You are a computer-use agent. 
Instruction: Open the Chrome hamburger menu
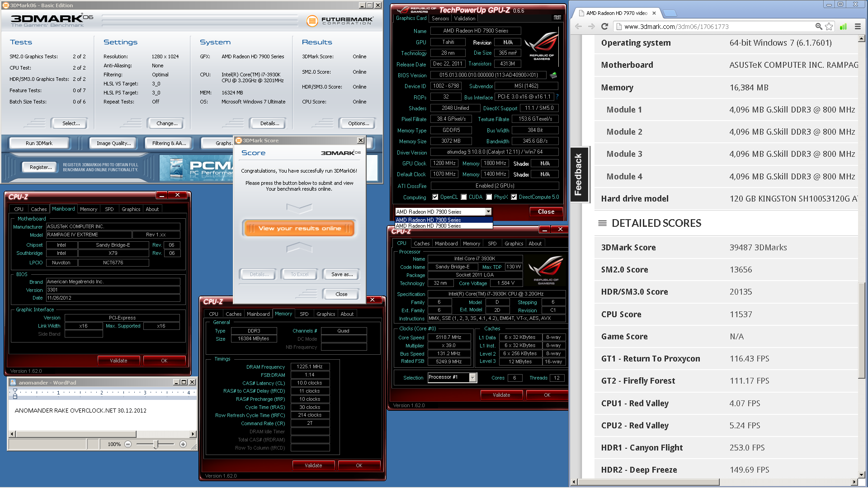(x=858, y=27)
